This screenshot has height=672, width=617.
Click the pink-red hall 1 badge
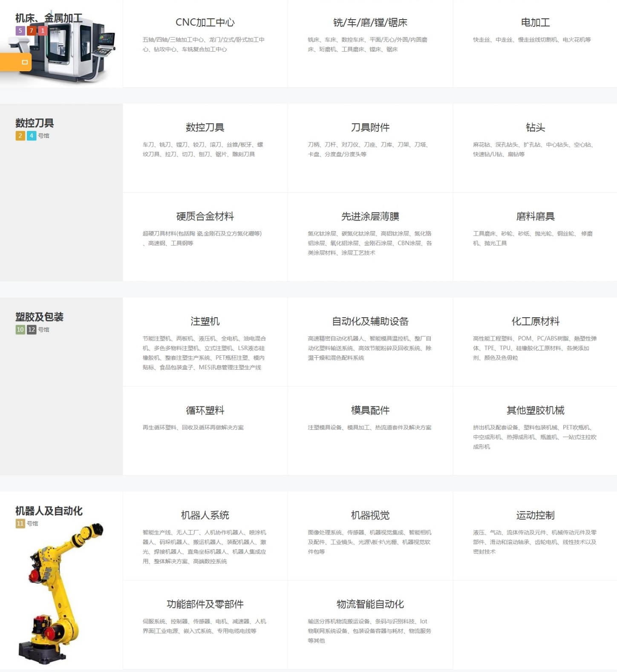(x=42, y=31)
